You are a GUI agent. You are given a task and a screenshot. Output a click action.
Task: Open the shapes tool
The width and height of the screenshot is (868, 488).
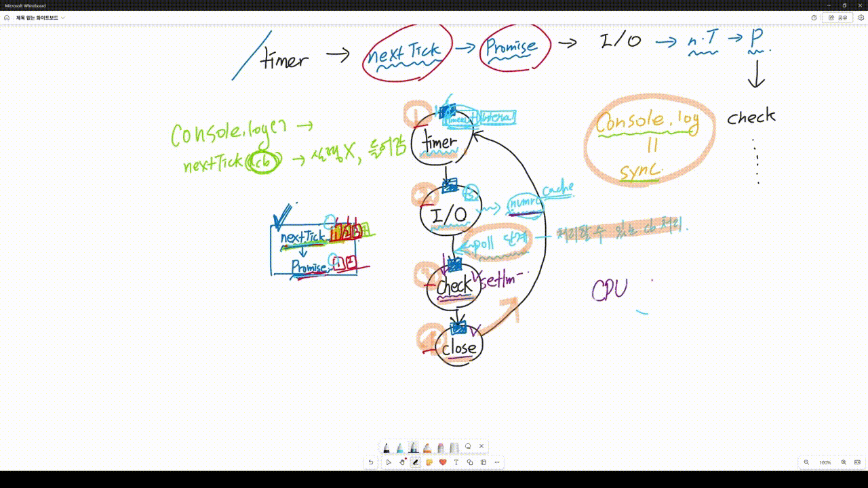click(470, 462)
